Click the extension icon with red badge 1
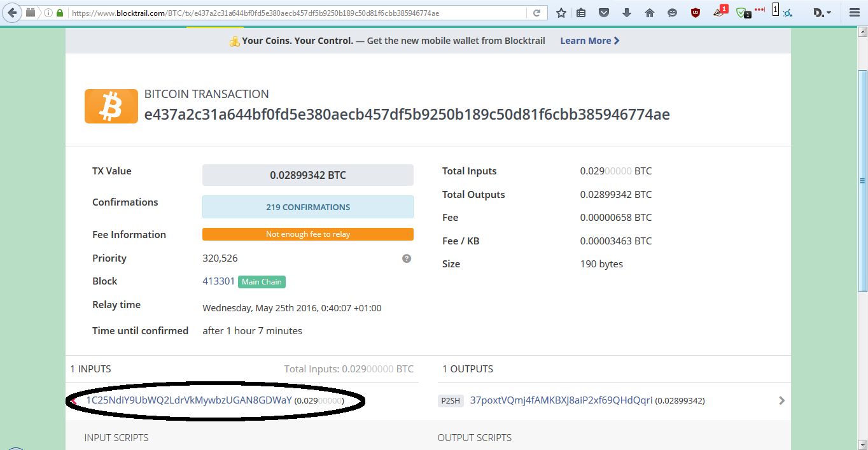Screen dimensions: 868x450 tap(720, 11)
